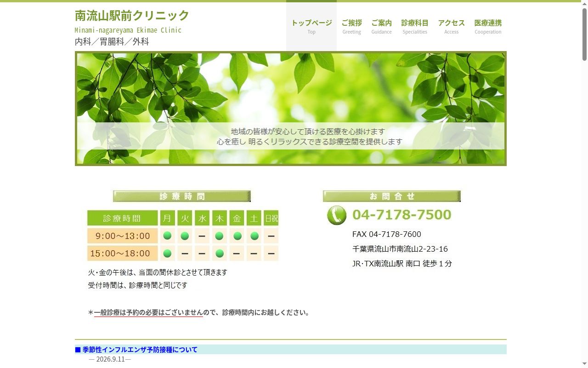Go to the 医療連携 Cooperation page
The width and height of the screenshot is (588, 368).
click(488, 27)
